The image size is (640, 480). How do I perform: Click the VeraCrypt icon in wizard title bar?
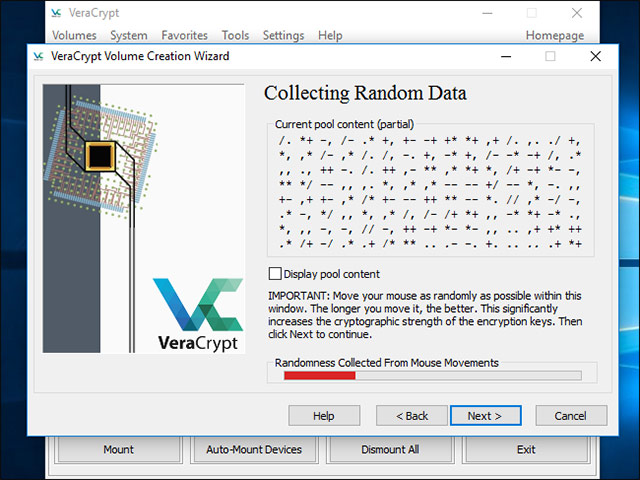click(38, 56)
